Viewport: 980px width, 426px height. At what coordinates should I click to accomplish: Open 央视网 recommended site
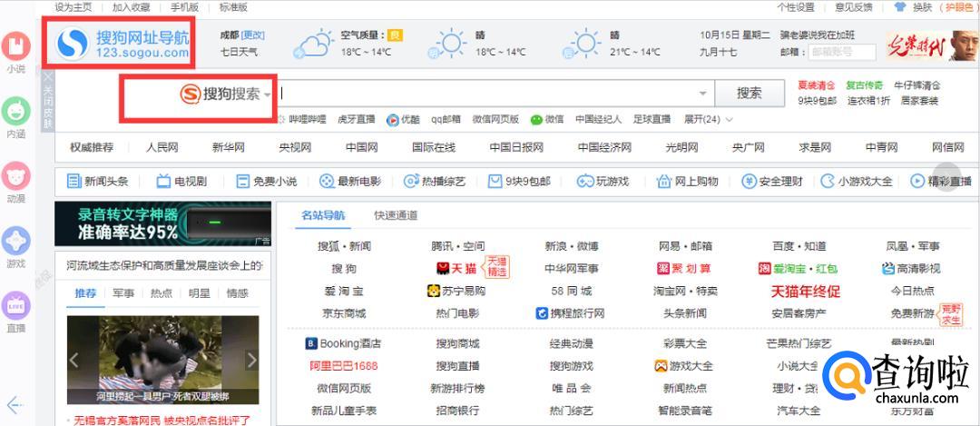pyautogui.click(x=295, y=148)
